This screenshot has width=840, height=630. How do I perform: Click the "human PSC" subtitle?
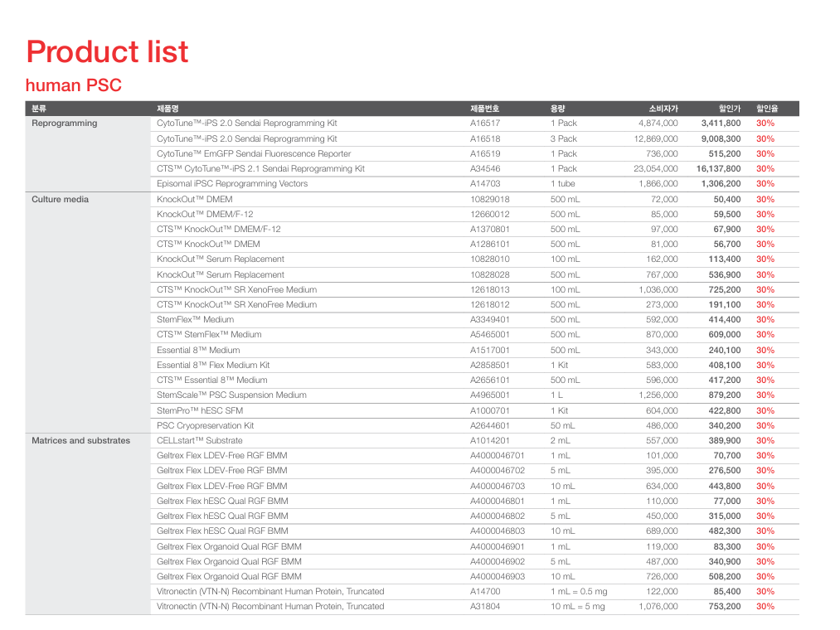coord(74,85)
